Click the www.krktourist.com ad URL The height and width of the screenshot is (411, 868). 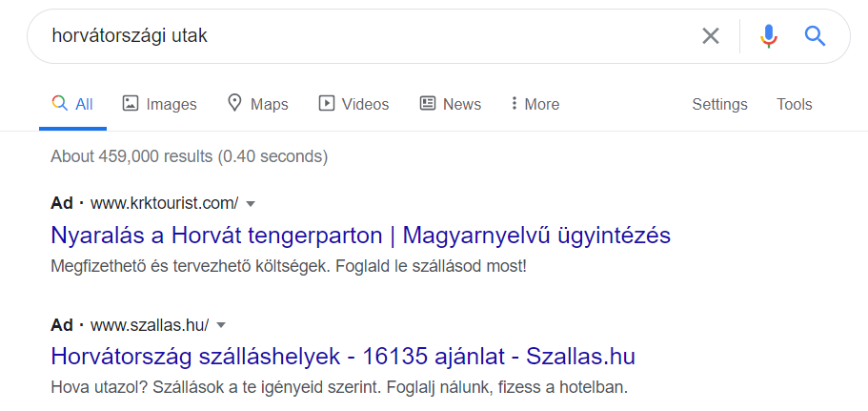point(164,204)
